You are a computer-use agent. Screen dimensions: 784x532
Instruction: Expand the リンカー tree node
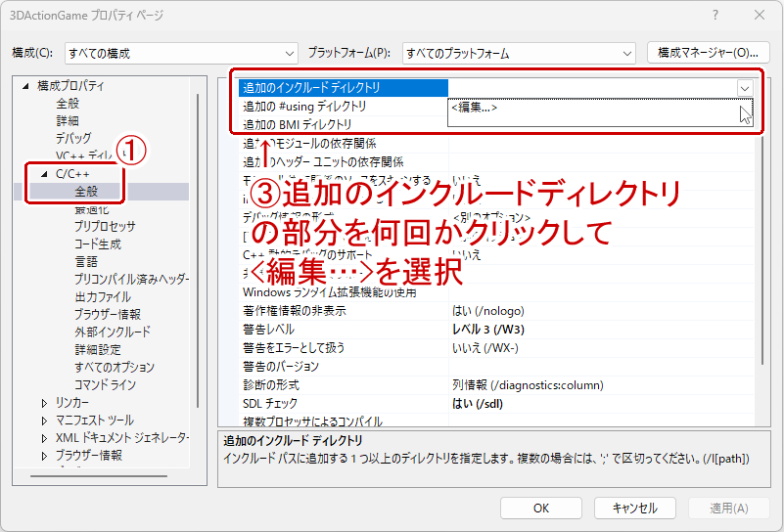(44, 403)
